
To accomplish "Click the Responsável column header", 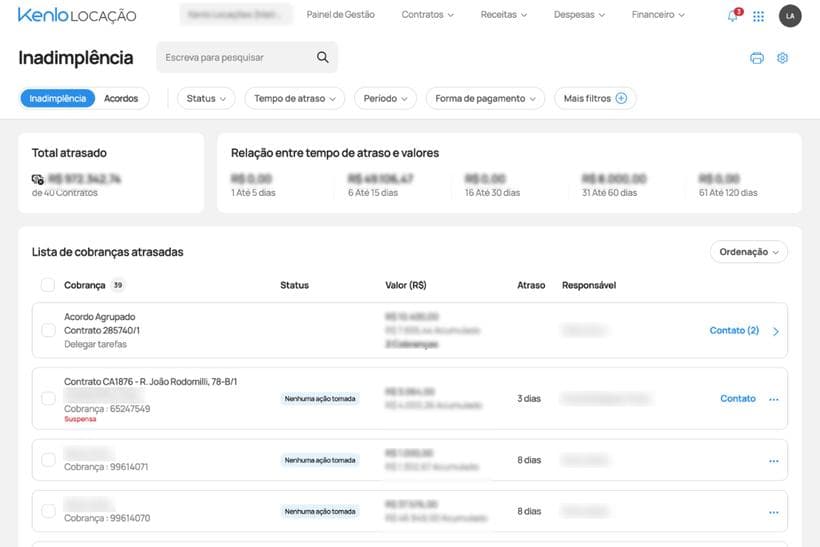I will pyautogui.click(x=589, y=285).
